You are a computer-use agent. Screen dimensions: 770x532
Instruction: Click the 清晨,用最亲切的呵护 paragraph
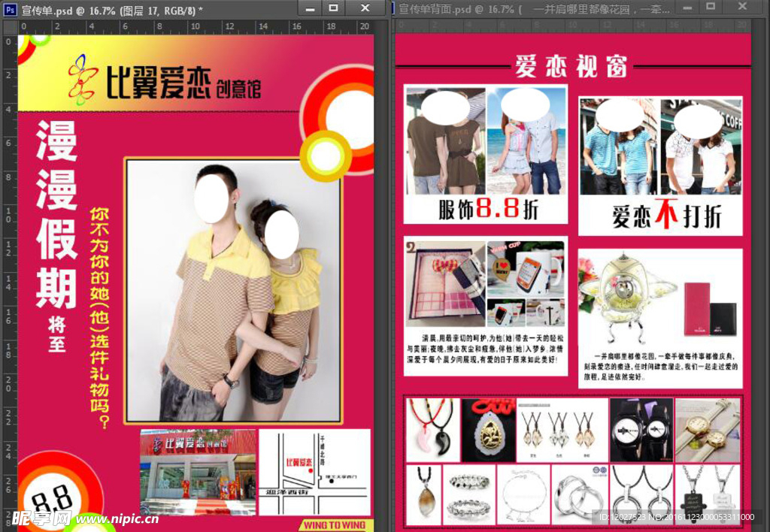[485, 349]
